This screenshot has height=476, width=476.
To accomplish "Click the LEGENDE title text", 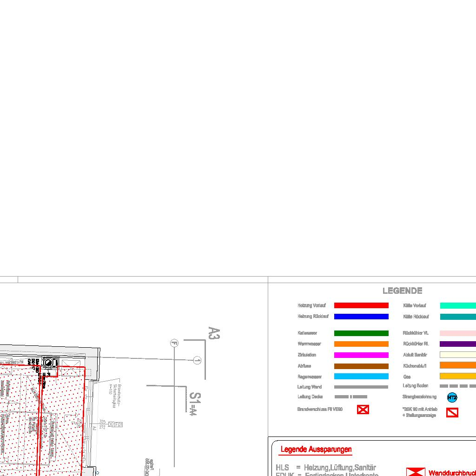I will click(402, 291).
